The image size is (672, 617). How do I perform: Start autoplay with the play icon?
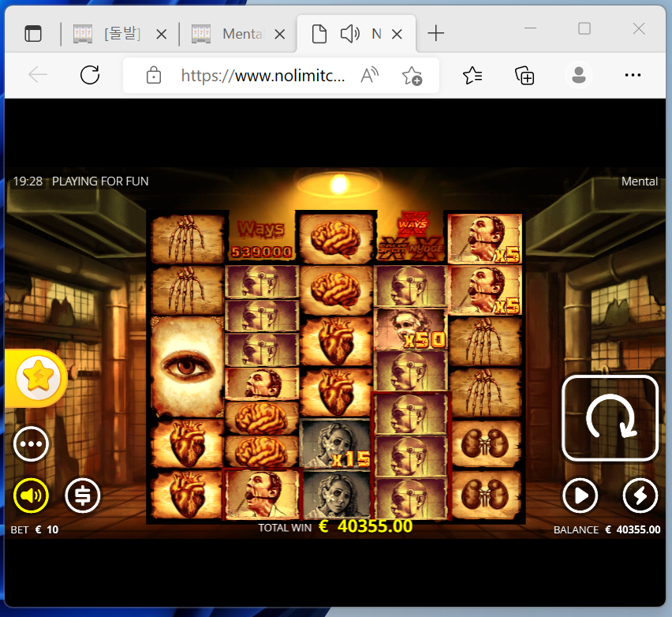point(580,495)
